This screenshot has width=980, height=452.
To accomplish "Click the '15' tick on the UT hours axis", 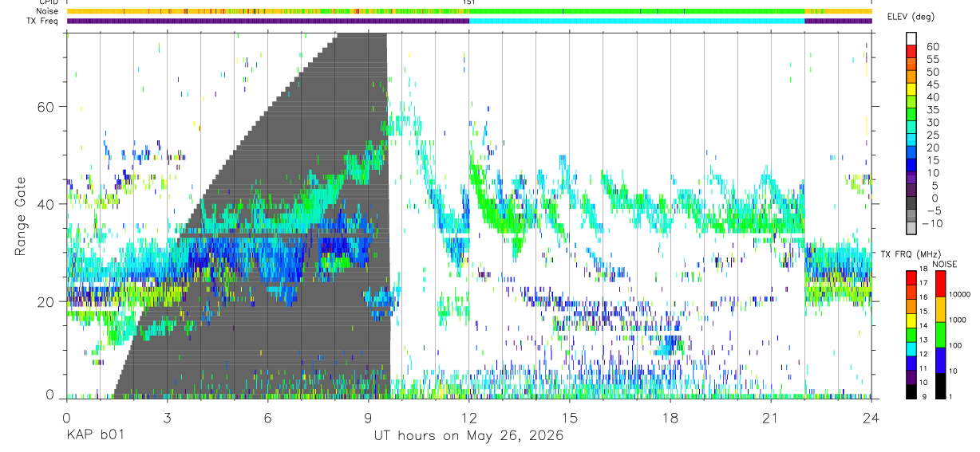I will [x=570, y=418].
